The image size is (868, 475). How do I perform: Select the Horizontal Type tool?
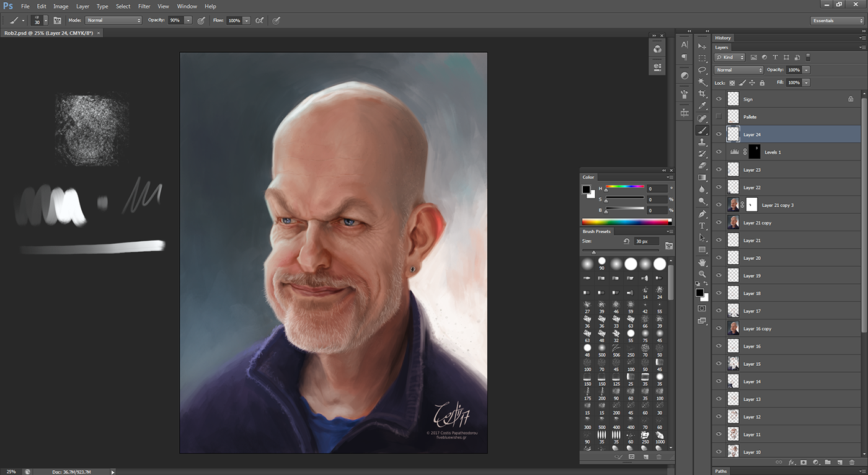702,226
